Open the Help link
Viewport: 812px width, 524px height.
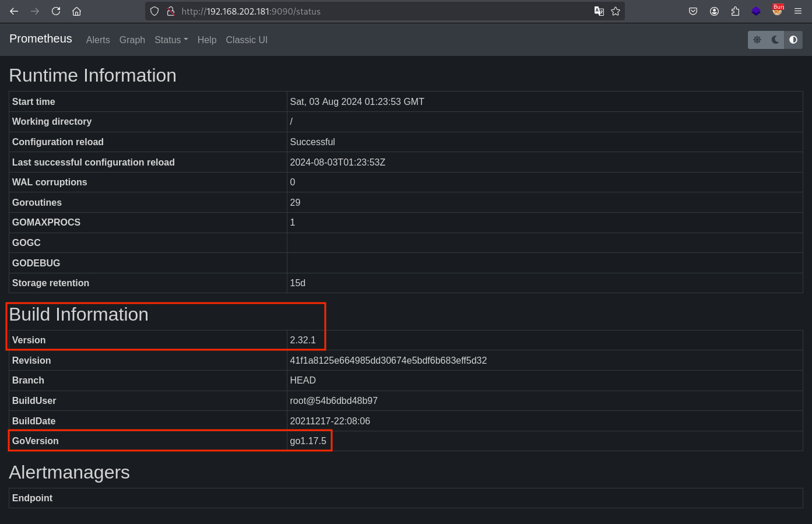(207, 40)
